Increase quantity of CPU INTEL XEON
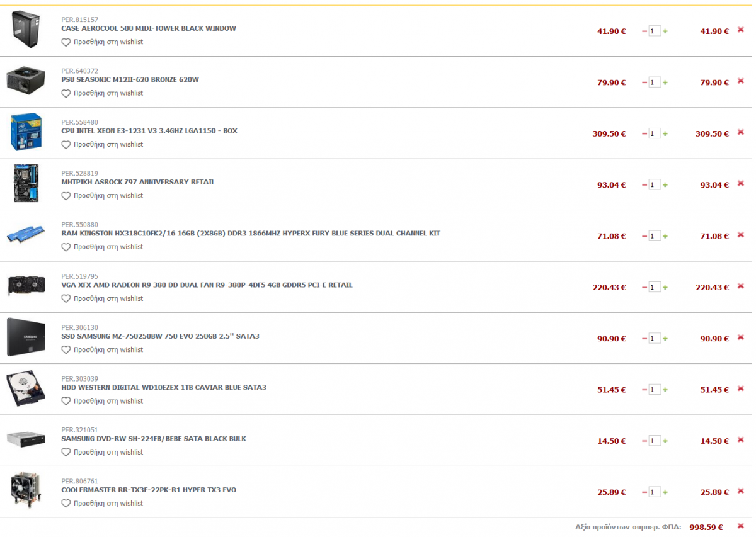 coord(665,133)
